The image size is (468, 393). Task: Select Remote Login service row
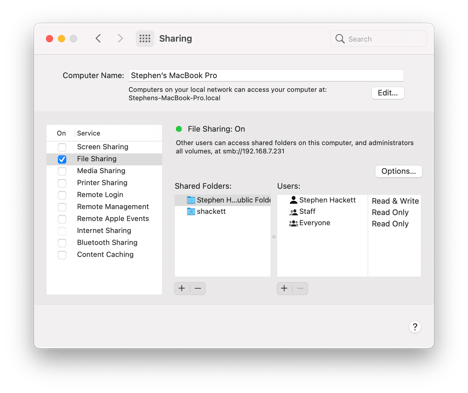point(104,195)
